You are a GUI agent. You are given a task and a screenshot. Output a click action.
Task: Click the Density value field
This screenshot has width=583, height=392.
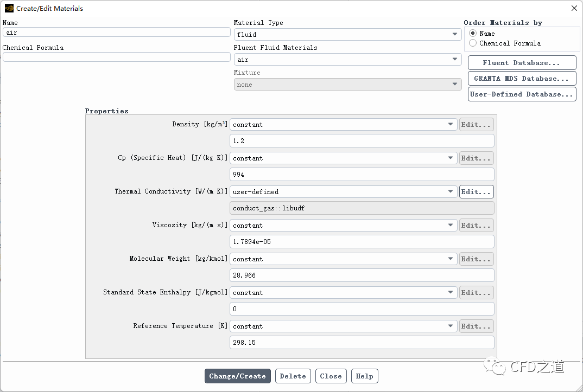pos(362,141)
